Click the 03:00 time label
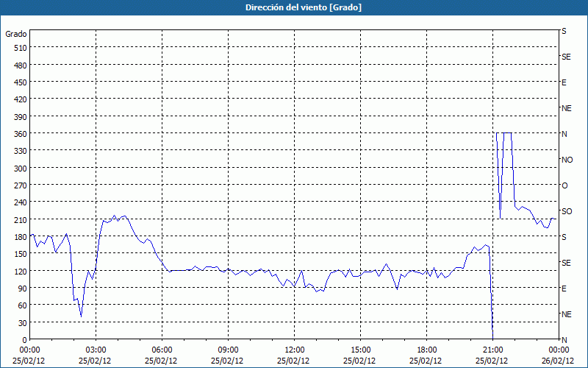 (x=96, y=350)
